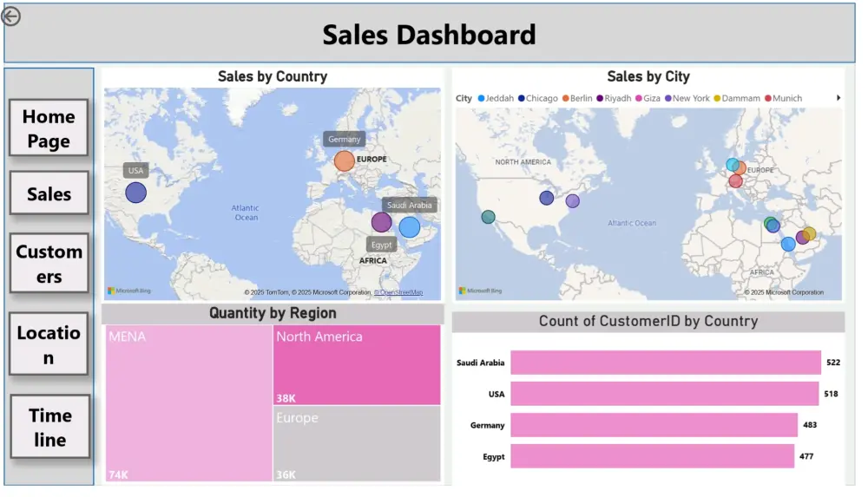The height and width of the screenshot is (497, 868).
Task: Click the Sales Dashboard header title
Action: pyautogui.click(x=429, y=35)
